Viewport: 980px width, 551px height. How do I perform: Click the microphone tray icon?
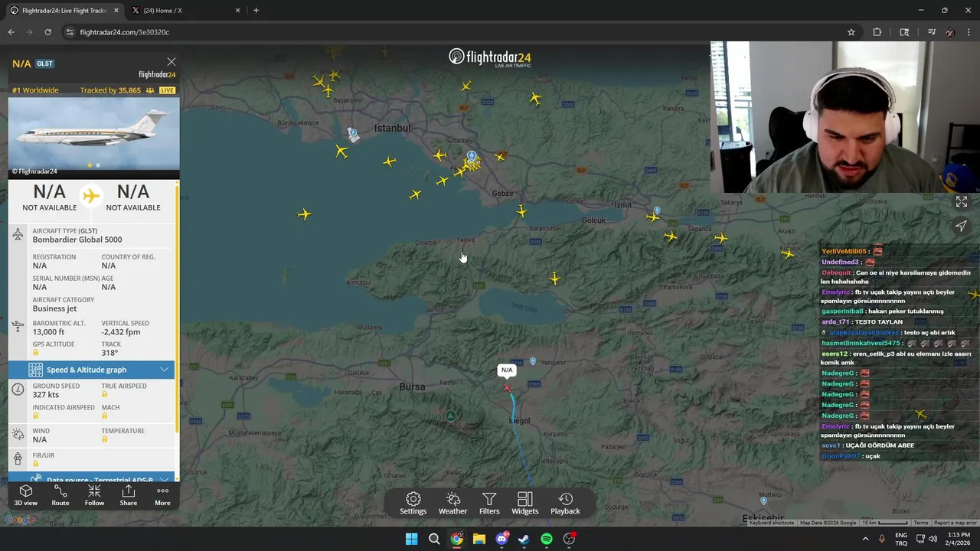tap(881, 539)
